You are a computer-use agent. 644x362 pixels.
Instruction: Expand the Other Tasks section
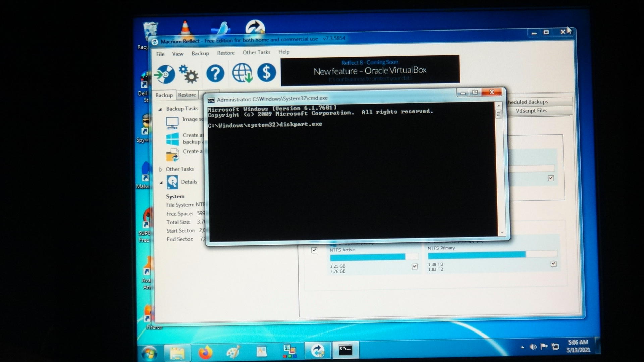coord(161,170)
